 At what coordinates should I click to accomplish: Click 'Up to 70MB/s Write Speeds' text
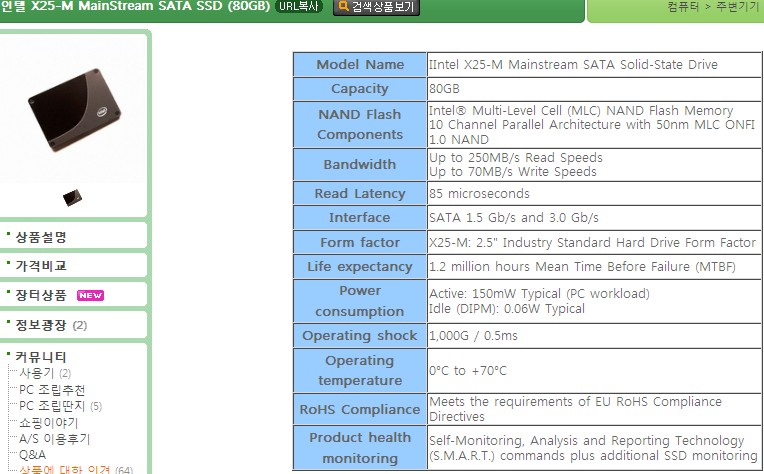[513, 171]
